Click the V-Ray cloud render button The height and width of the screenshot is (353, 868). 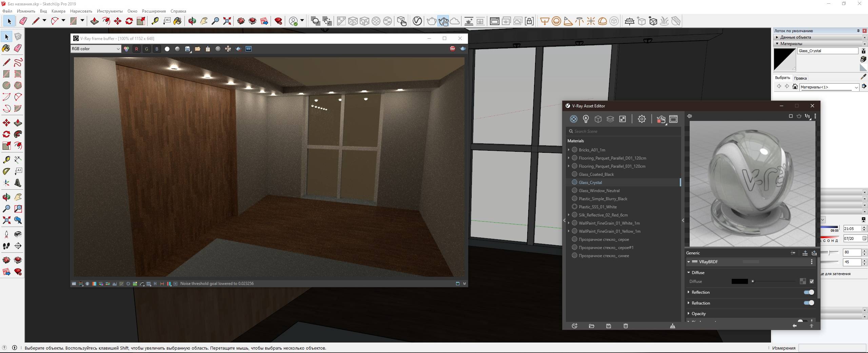pyautogui.click(x=455, y=21)
